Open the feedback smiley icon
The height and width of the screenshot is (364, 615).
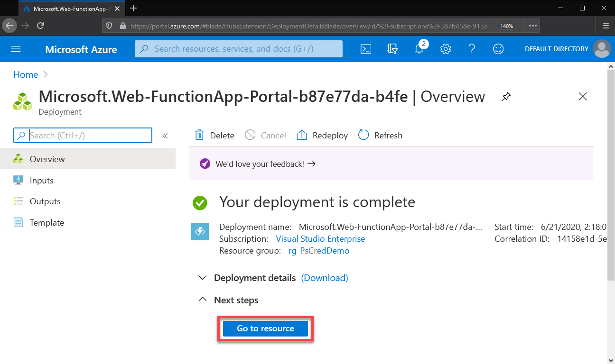click(498, 49)
